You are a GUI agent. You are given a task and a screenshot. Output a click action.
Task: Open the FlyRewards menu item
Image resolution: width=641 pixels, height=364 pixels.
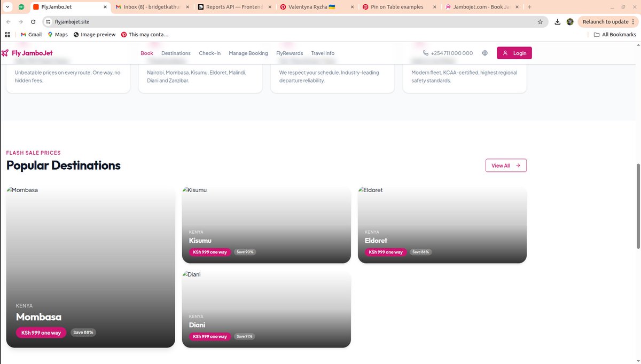(x=290, y=53)
